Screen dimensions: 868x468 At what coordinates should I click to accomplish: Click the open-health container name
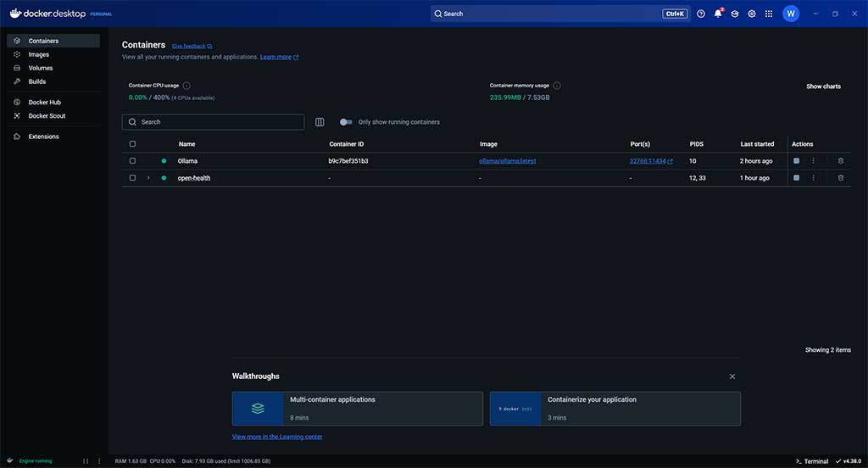click(194, 178)
